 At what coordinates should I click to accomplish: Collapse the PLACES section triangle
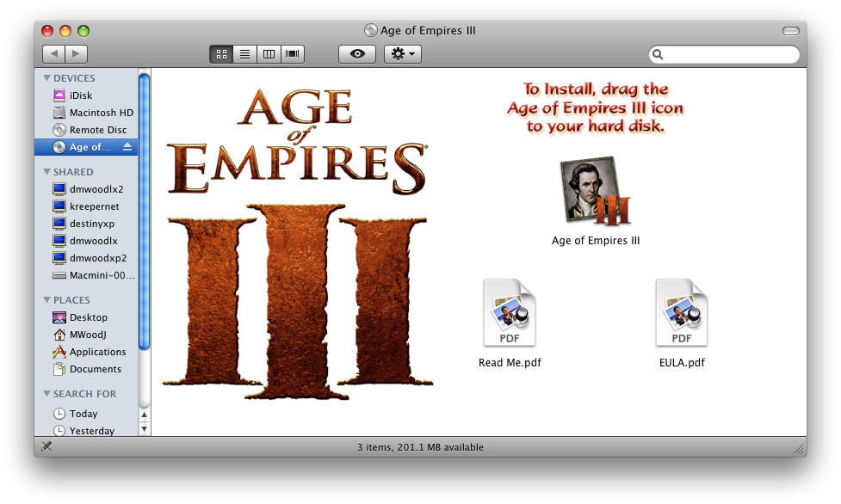click(x=46, y=300)
